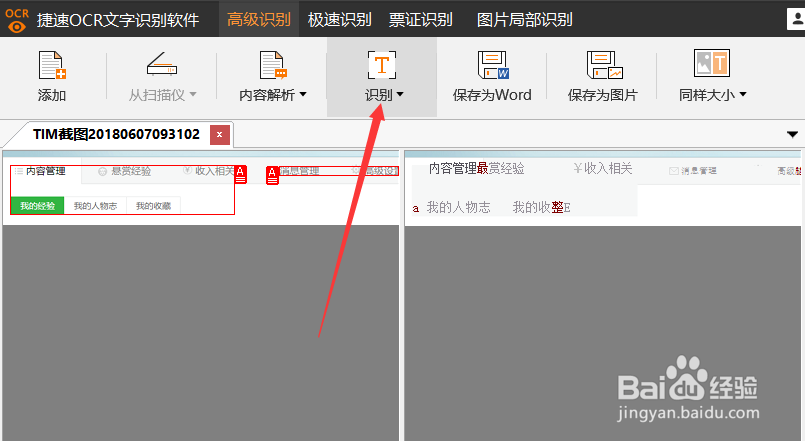Click the 内容解析 label

(267, 95)
